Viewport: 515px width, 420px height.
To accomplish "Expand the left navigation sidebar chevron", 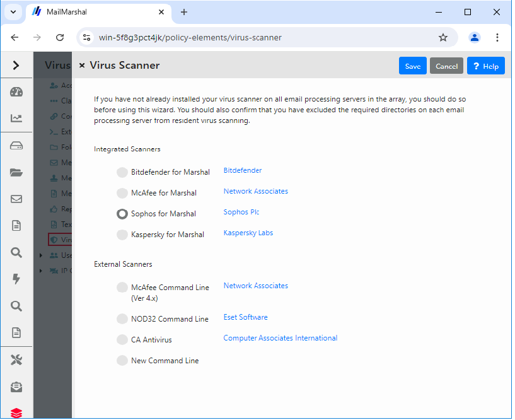I will tap(16, 66).
